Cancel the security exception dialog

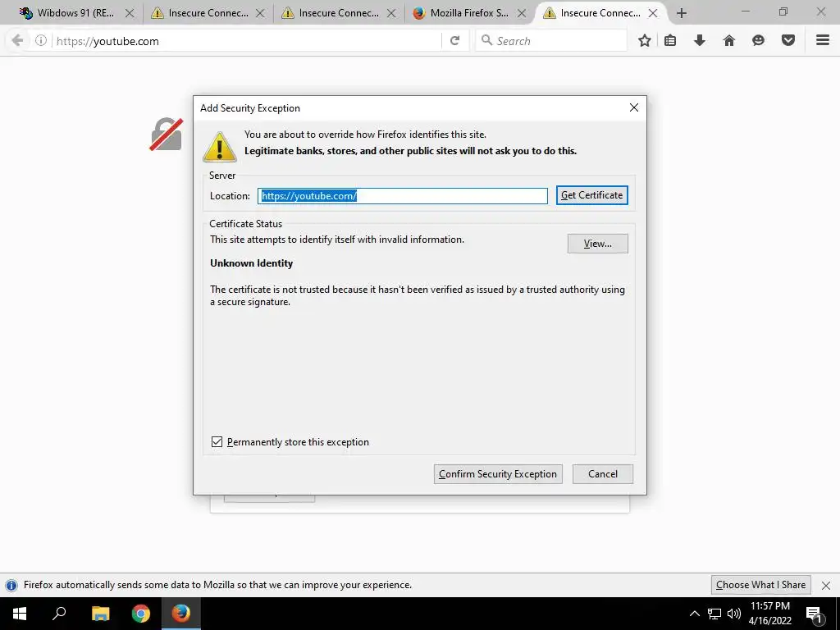coord(603,474)
